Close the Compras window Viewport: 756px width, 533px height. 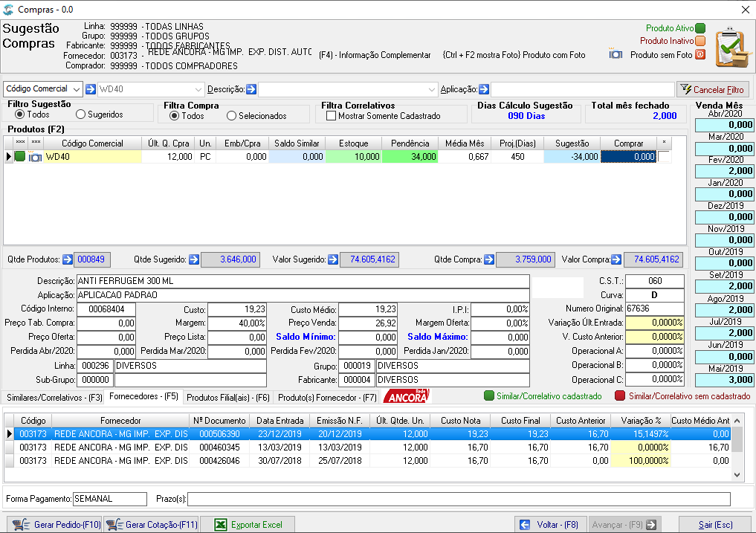tap(745, 10)
